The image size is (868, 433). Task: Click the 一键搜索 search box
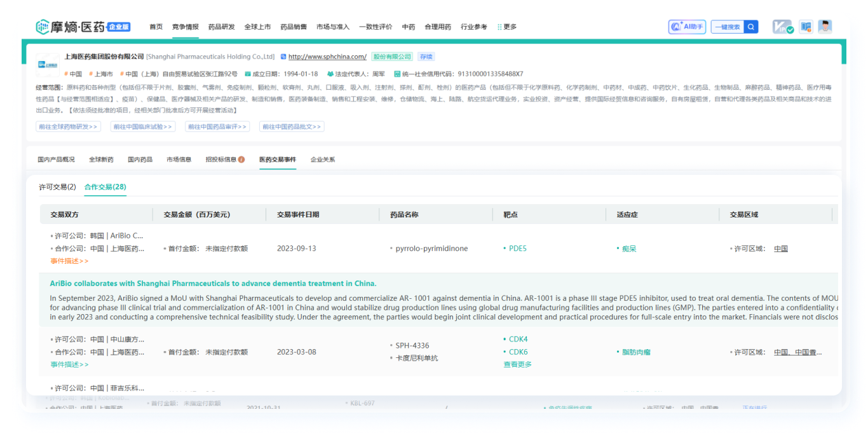click(728, 27)
